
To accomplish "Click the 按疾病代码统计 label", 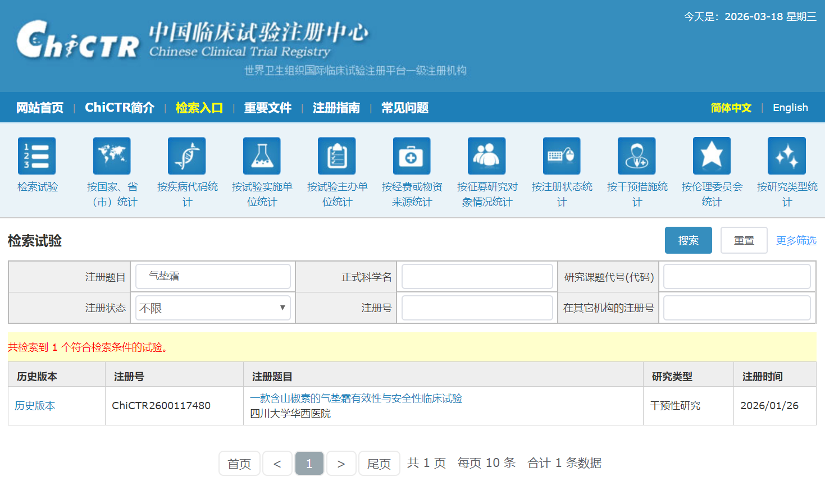I will click(187, 194).
